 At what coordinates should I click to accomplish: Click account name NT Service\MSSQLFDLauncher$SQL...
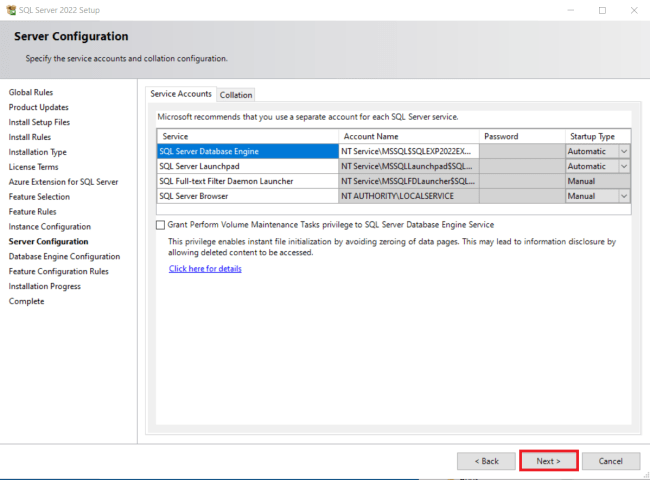[x=409, y=181]
